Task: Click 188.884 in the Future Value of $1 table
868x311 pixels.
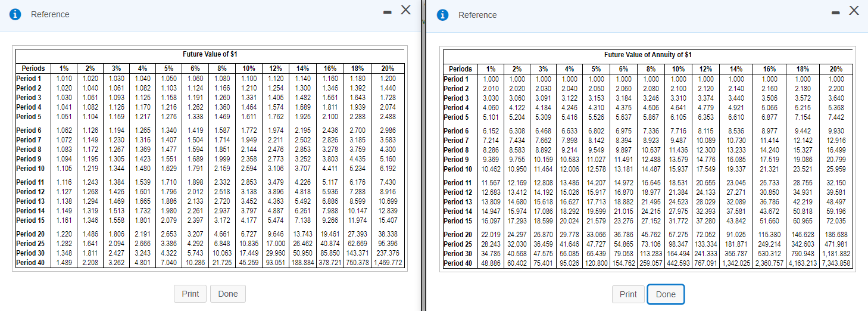Action: [303, 263]
